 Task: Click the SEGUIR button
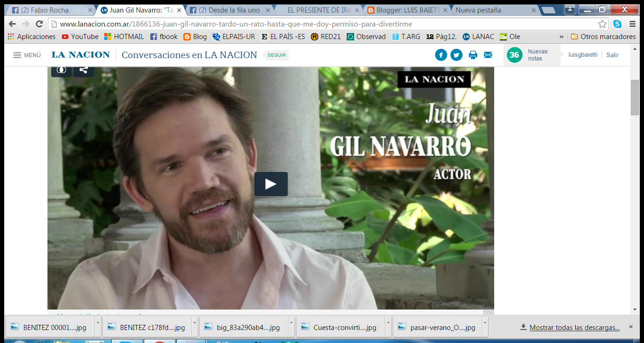tap(277, 54)
